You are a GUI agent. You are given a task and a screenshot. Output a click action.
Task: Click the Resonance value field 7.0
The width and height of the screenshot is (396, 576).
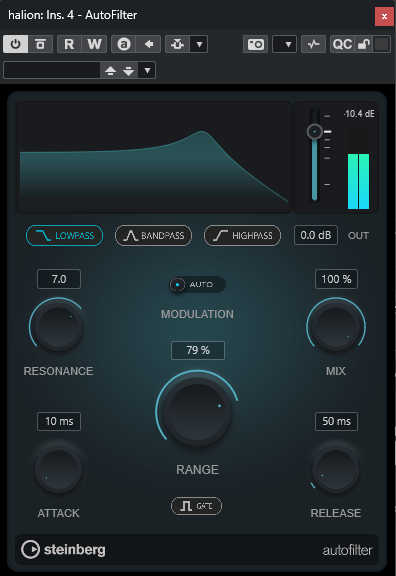coord(59,279)
